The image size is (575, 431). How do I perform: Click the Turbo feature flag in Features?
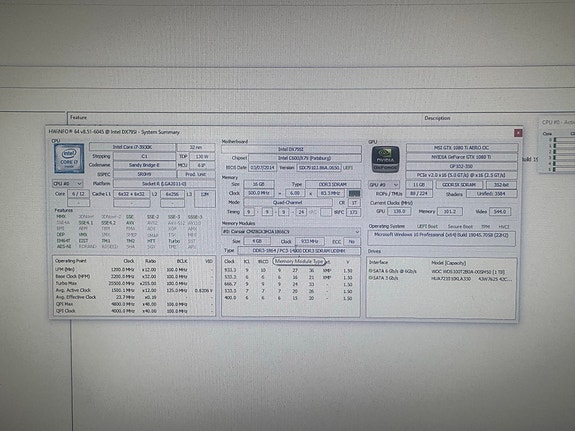click(174, 241)
